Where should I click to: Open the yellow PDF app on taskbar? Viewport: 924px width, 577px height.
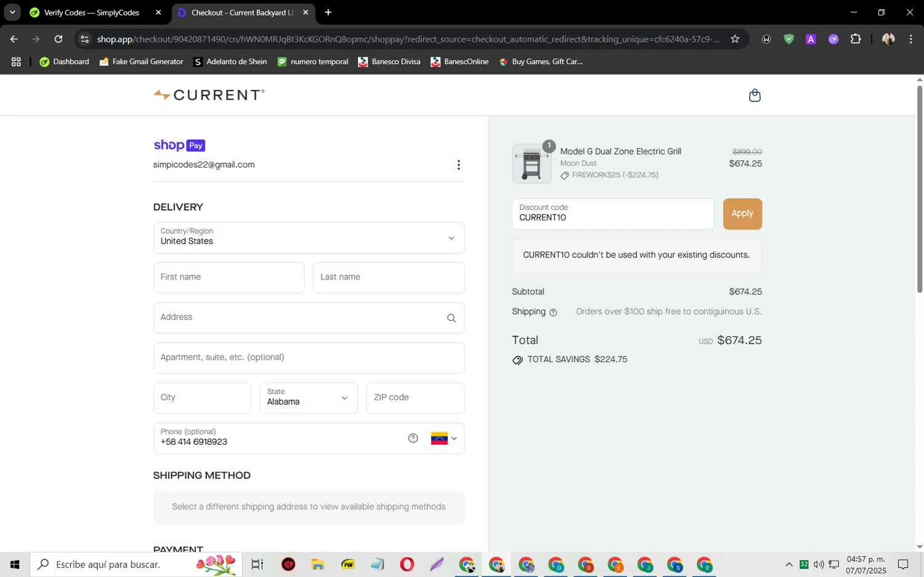(348, 564)
